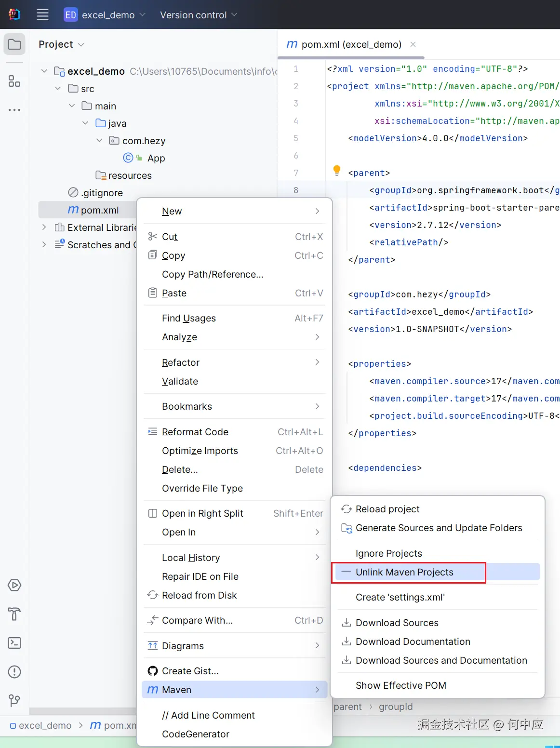Open the main hamburger menu

pos(42,14)
